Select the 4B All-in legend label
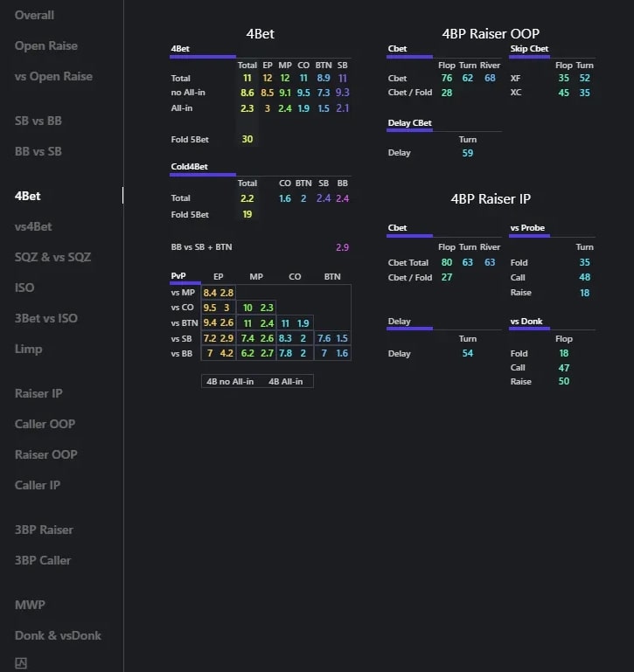The height and width of the screenshot is (672, 634). pos(285,381)
